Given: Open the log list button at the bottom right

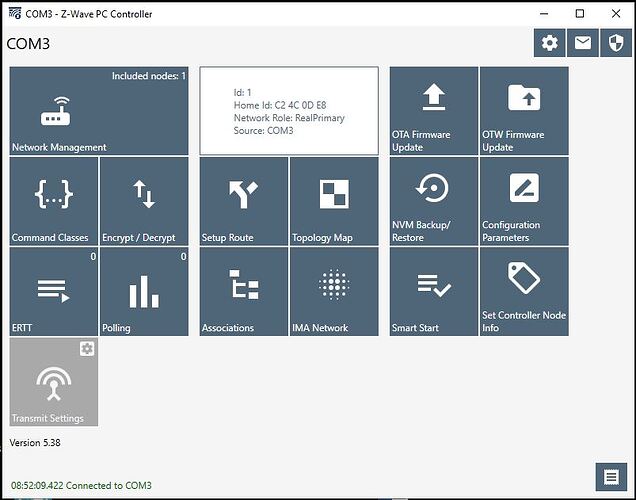Looking at the screenshot, I should point(611,477).
